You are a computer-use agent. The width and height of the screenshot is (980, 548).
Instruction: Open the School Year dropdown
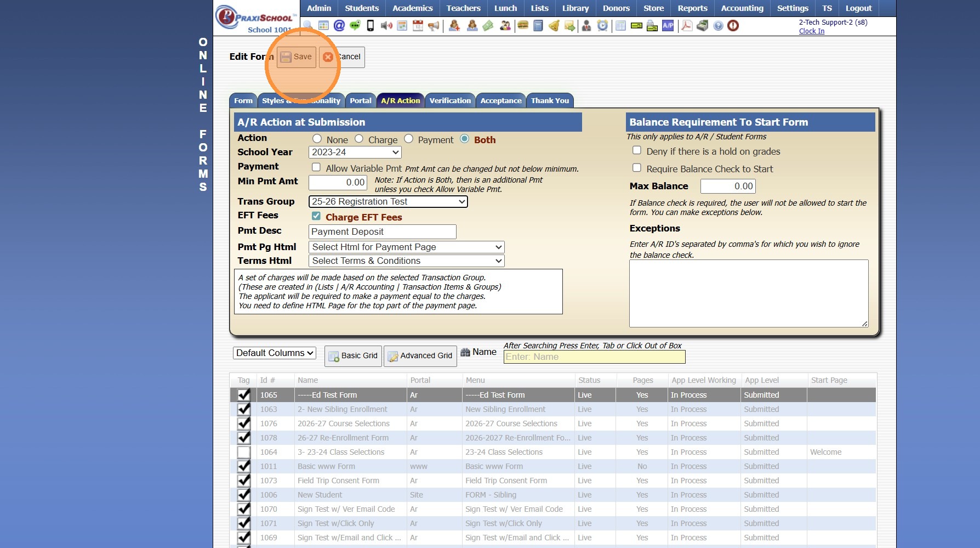[x=355, y=152]
